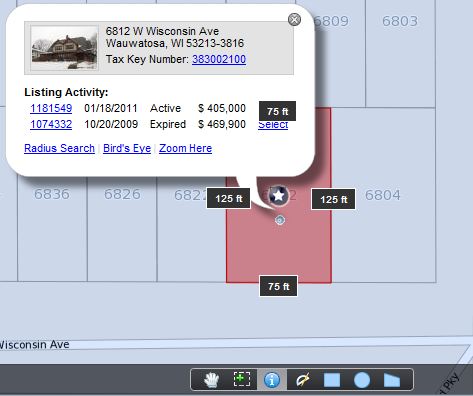Toggle the identify info tool
Image resolution: width=473 pixels, height=396 pixels.
[x=272, y=380]
